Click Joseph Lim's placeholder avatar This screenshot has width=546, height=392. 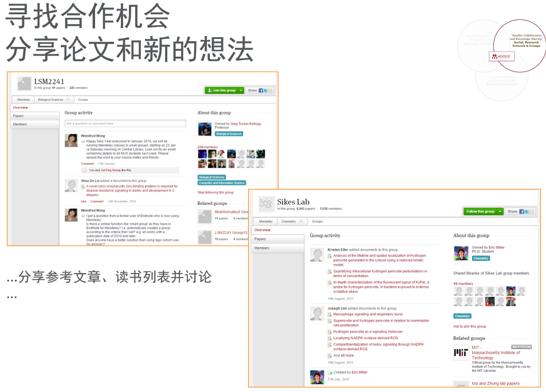click(317, 314)
